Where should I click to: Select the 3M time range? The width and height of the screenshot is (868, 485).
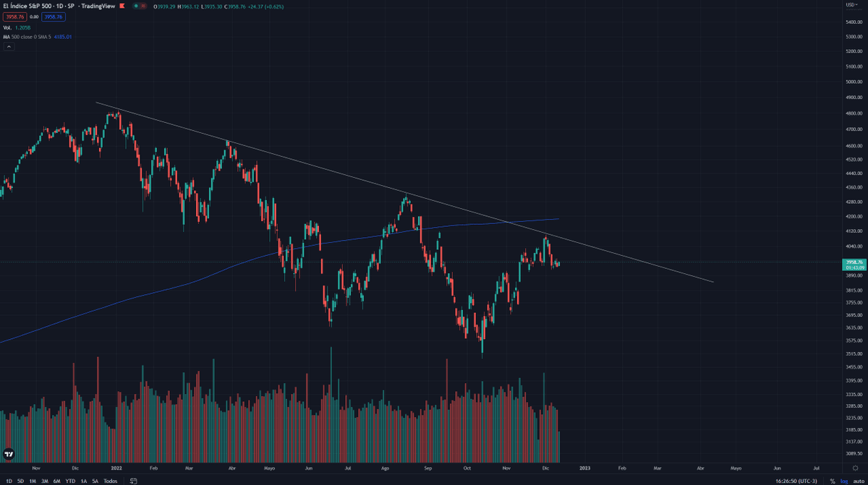45,481
